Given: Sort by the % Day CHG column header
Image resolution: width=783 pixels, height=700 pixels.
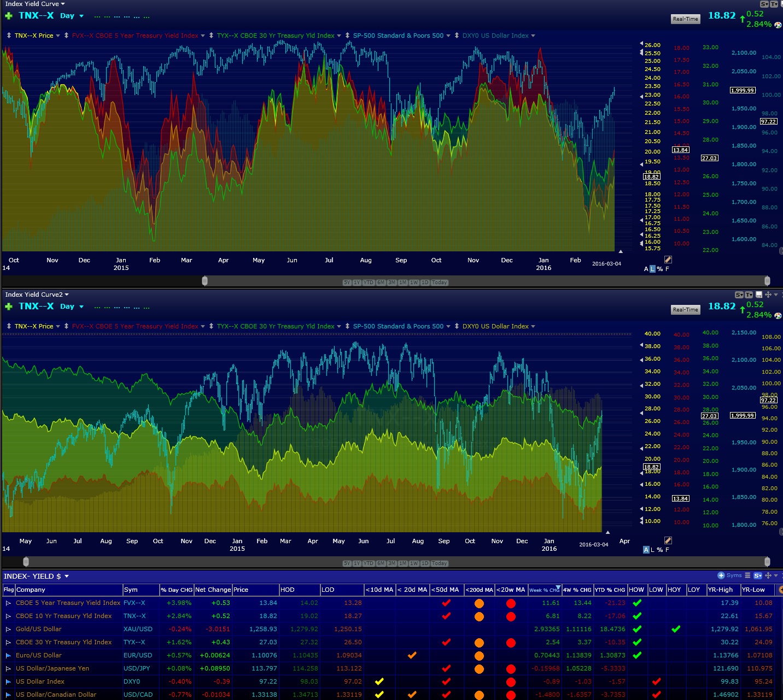Looking at the screenshot, I should (177, 590).
